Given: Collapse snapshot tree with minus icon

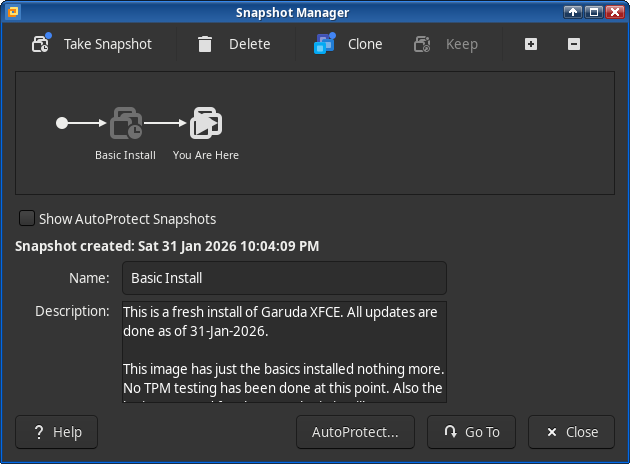Looking at the screenshot, I should (573, 44).
